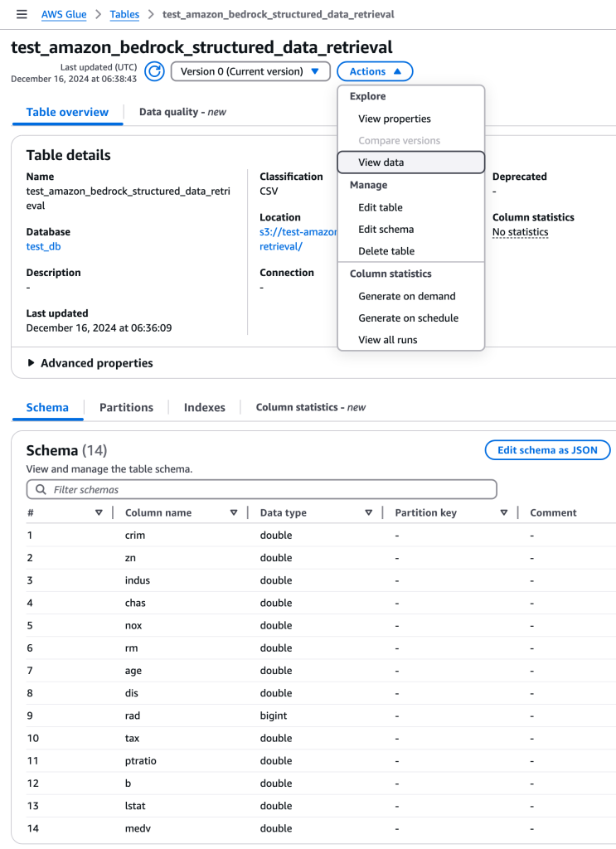Select the zn column name
The width and height of the screenshot is (616, 849).
point(130,558)
